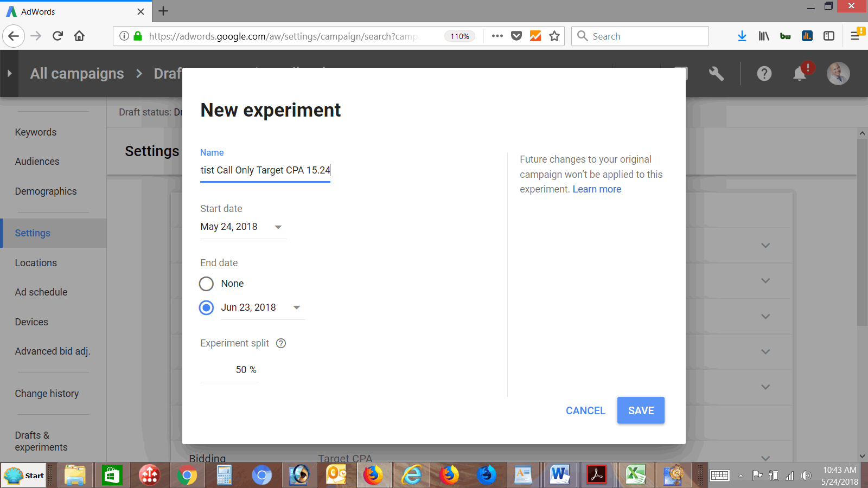Go to Locations in the sidebar
Image resolution: width=868 pixels, height=488 pixels.
tap(36, 263)
